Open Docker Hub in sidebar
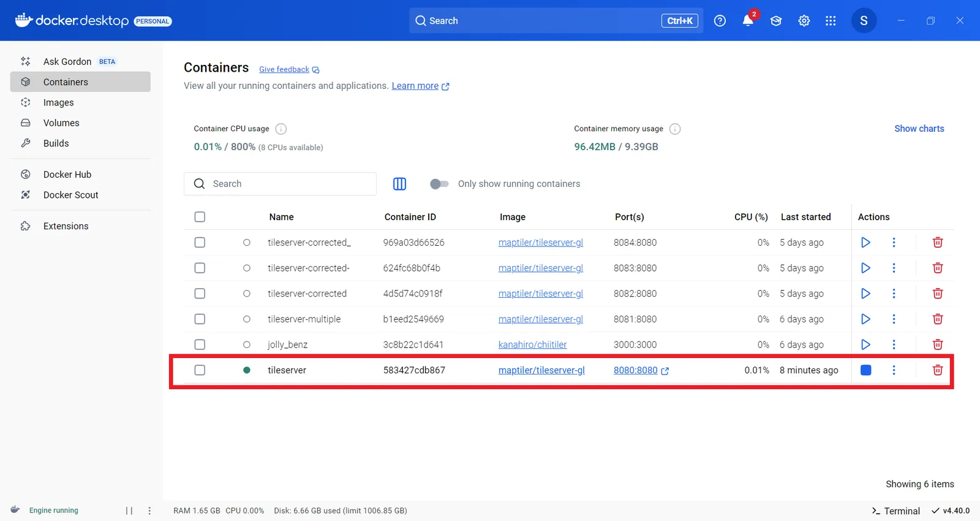This screenshot has width=980, height=521. tap(80, 175)
